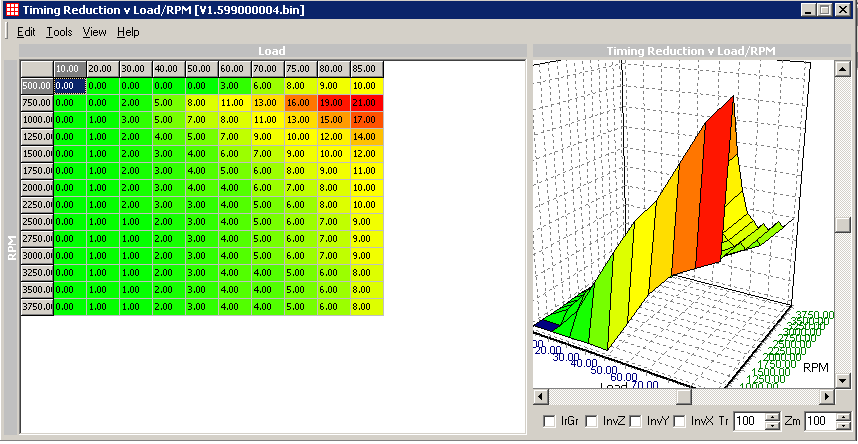Select the 85.00 load column header
Image resolution: width=858 pixels, height=444 pixels.
pyautogui.click(x=366, y=68)
